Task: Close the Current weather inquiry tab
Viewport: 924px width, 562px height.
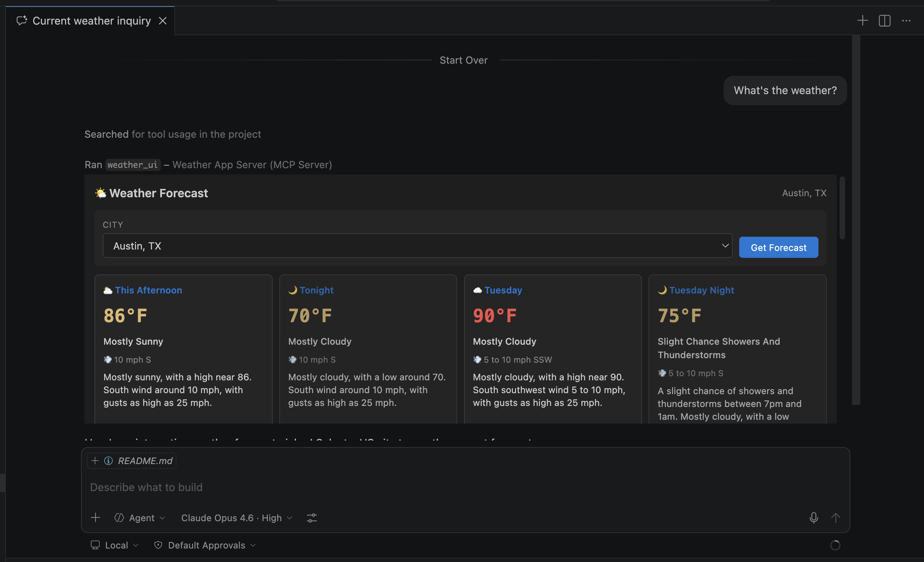Action: click(162, 21)
